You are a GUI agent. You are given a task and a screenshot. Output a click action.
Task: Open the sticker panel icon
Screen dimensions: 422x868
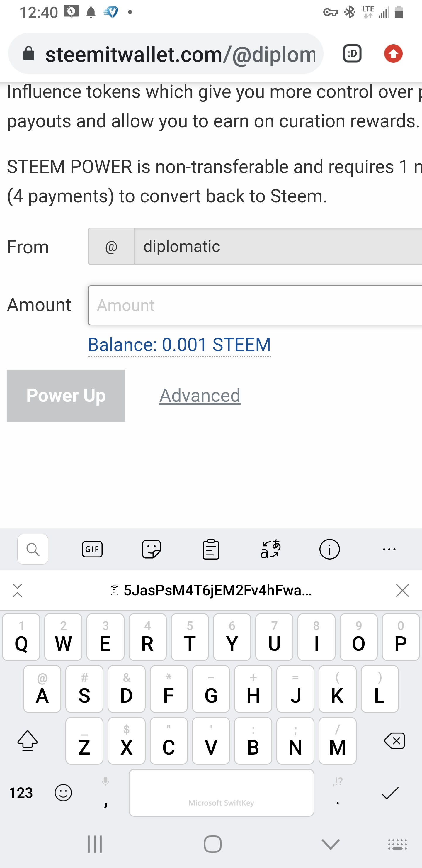click(152, 550)
